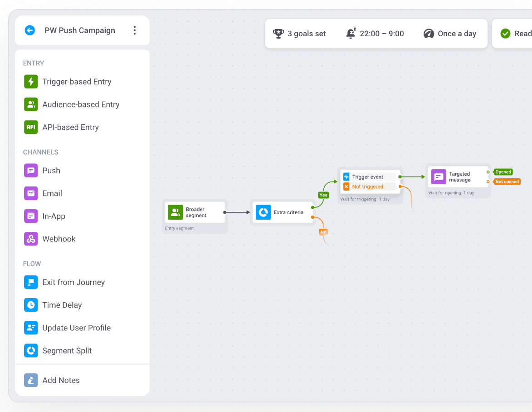Select the In-App channel icon
Image resolution: width=532 pixels, height=412 pixels.
click(31, 216)
